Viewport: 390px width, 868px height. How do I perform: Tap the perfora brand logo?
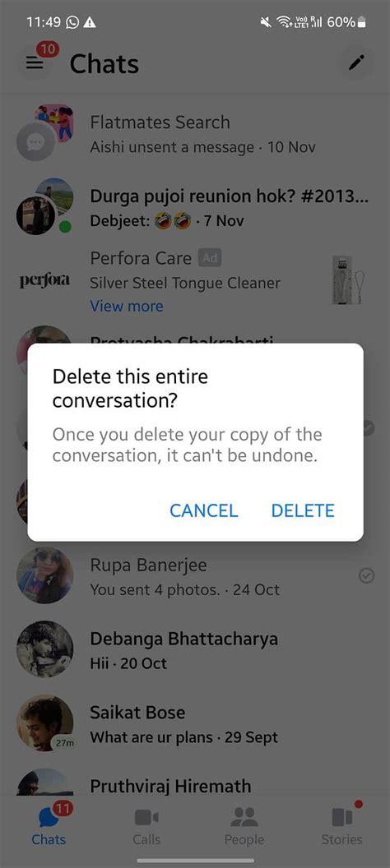pyautogui.click(x=44, y=280)
